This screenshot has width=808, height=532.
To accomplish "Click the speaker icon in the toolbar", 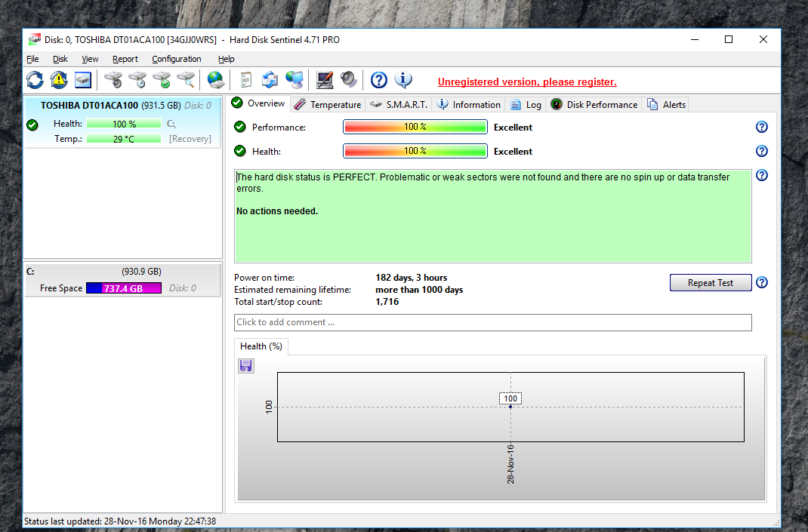I will click(x=348, y=80).
